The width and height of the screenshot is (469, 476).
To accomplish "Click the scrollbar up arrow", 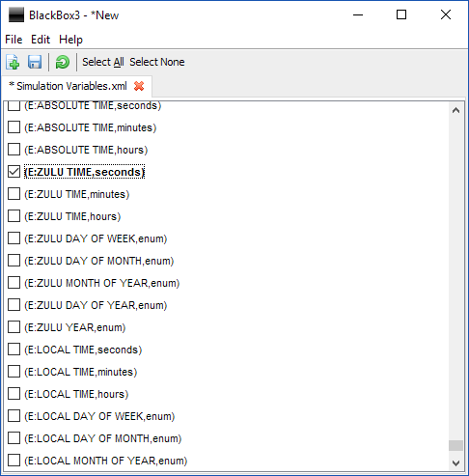I will [x=455, y=111].
